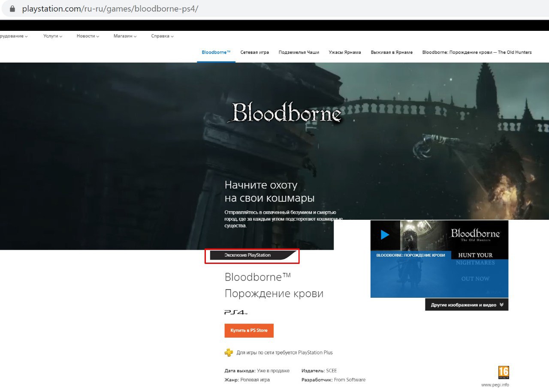Expand Другие изображения и видео
549x392 pixels.
tap(467, 305)
